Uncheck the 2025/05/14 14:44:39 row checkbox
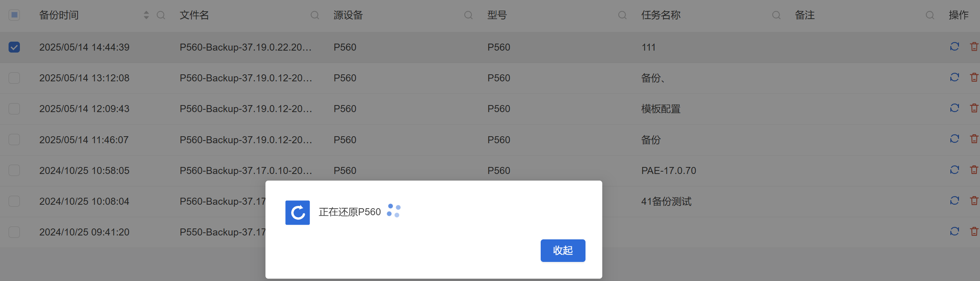The width and height of the screenshot is (980, 281). (14, 47)
